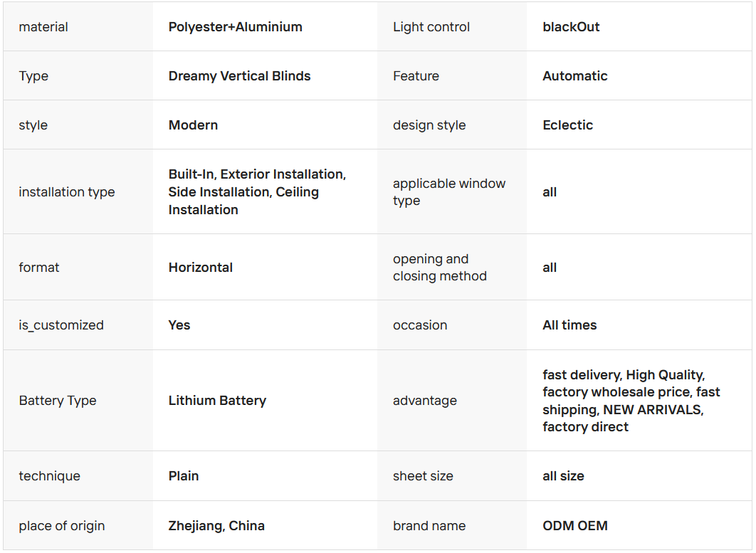Select the 'Dreamy Vertical Blinds' type value

click(x=239, y=76)
